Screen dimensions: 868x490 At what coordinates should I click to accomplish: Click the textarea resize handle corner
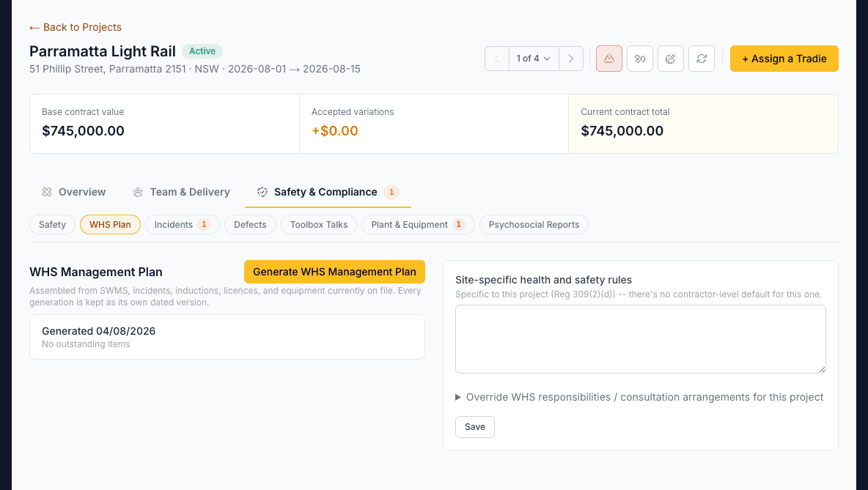point(822,369)
